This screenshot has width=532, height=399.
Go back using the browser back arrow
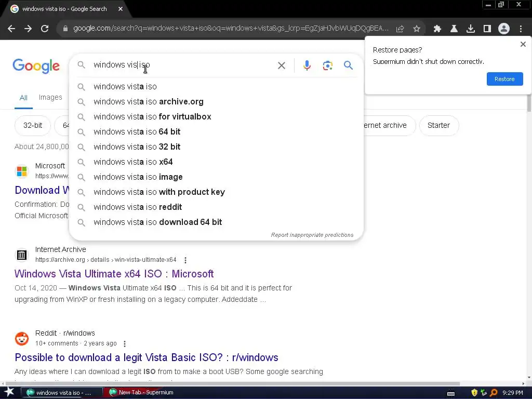11,29
